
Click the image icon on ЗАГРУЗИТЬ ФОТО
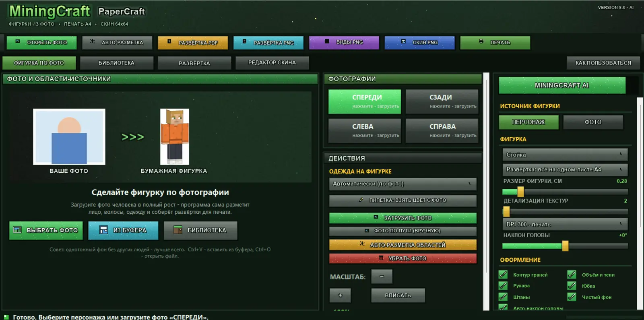click(376, 217)
